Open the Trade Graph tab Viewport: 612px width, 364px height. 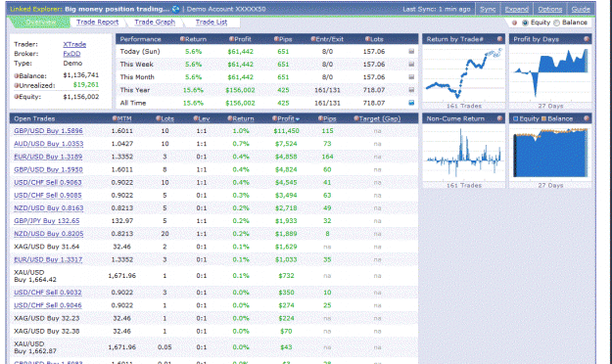coord(155,23)
